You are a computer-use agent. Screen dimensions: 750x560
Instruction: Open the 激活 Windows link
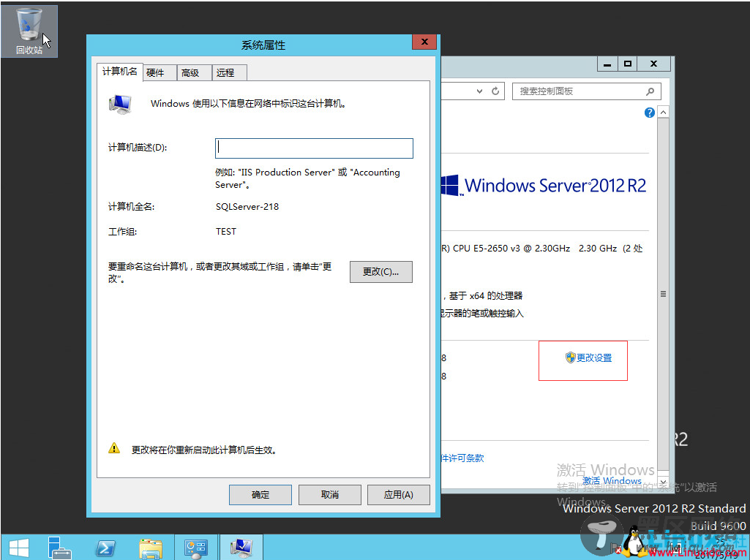tap(612, 481)
